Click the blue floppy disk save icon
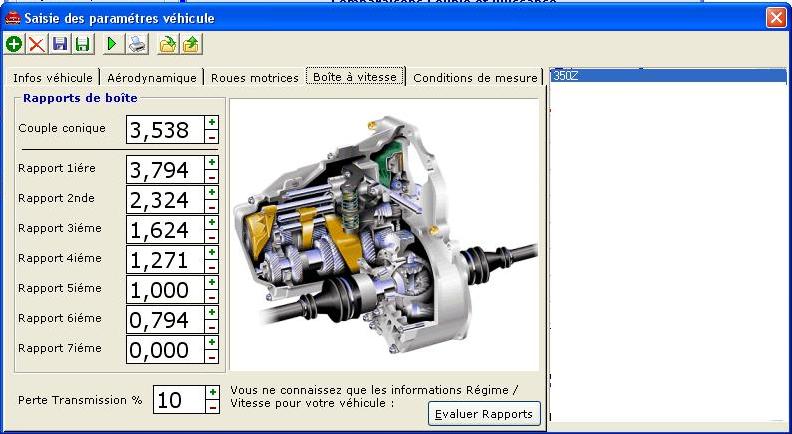This screenshot has height=434, width=792. [x=60, y=44]
